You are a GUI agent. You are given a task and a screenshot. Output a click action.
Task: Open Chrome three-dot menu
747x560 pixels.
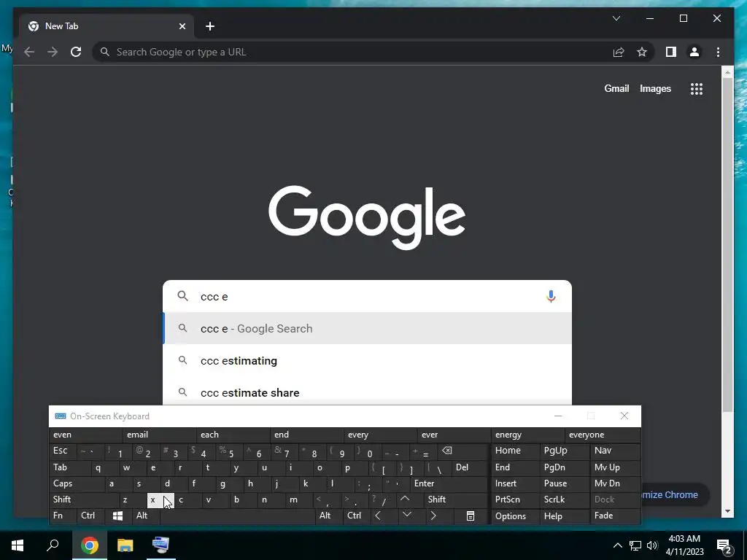tap(718, 52)
